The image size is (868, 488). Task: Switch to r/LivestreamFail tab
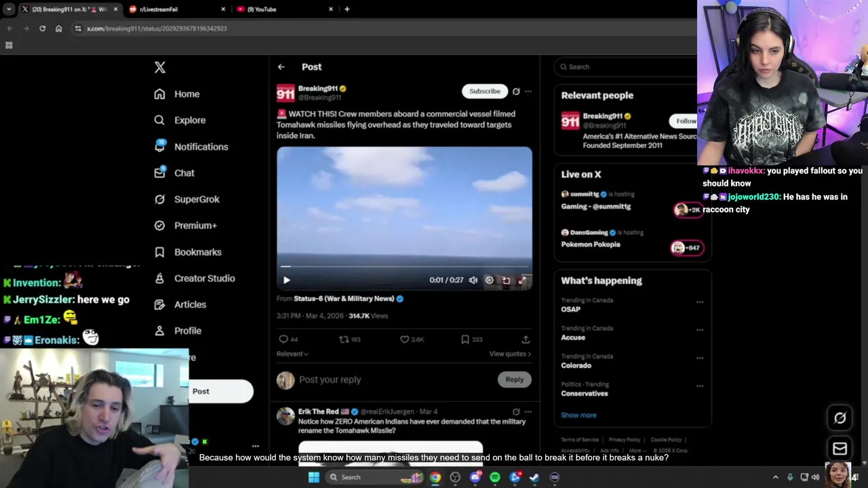(178, 9)
